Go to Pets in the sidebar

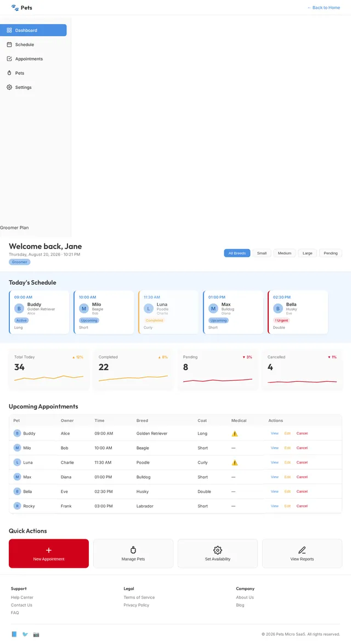click(33, 73)
